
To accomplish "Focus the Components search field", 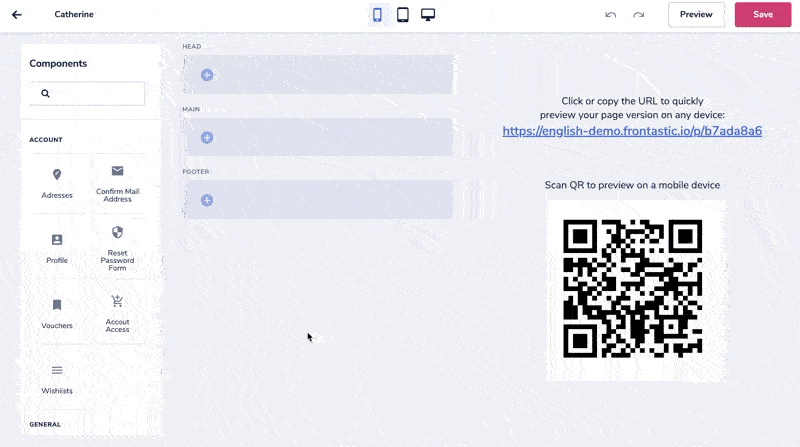I will 87,93.
